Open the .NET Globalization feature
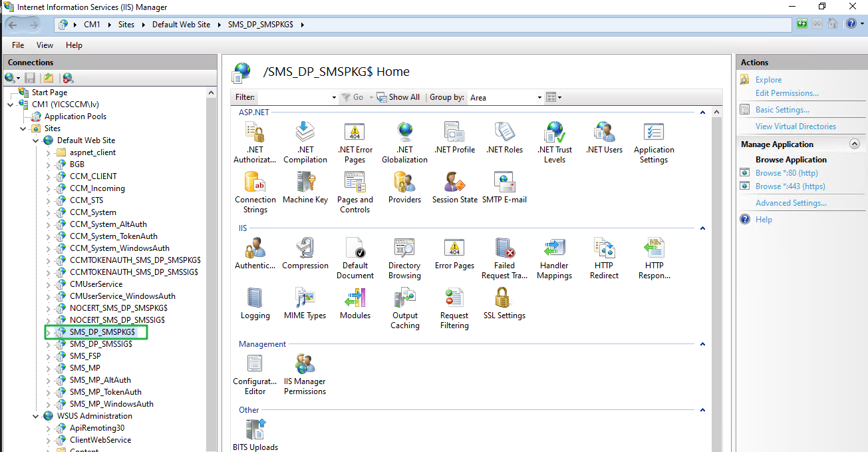Screen dimensions: 868x452 pos(404,142)
